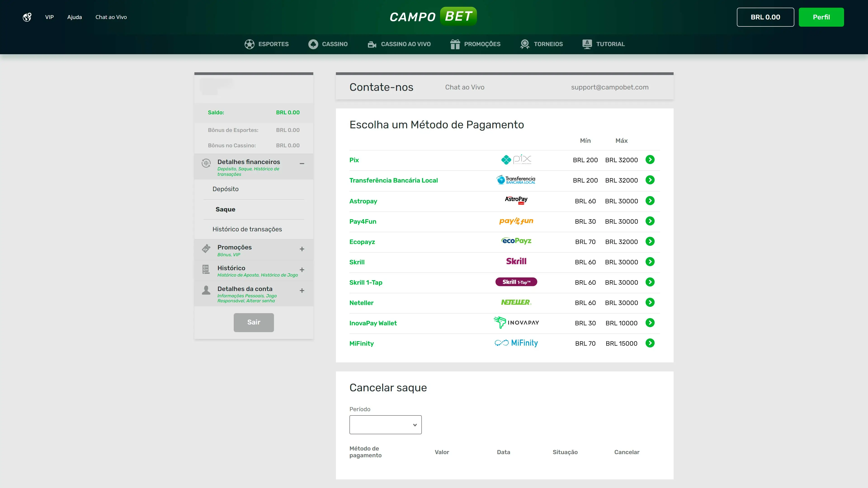Open VIP link in top bar
868x488 pixels.
coord(50,17)
